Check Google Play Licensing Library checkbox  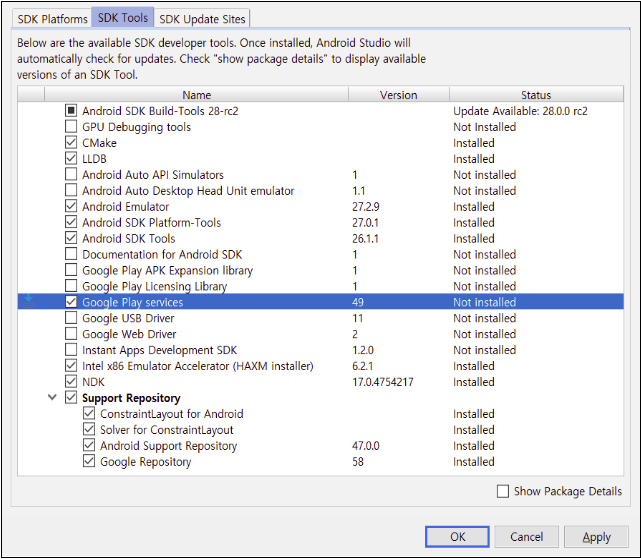pos(71,286)
